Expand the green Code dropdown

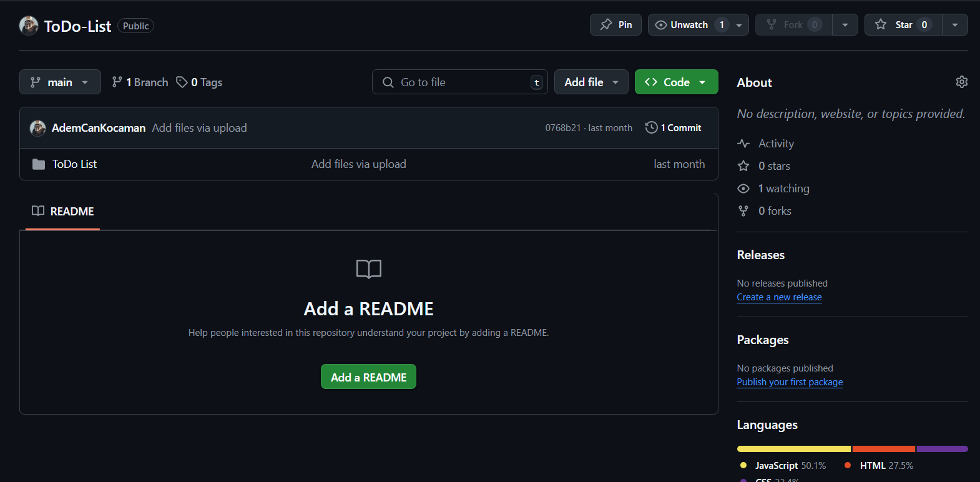click(676, 82)
